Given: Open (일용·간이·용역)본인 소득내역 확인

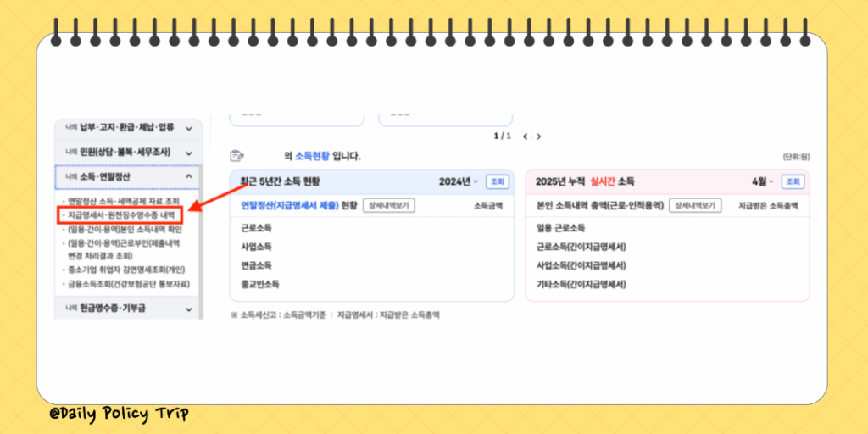Looking at the screenshot, I should [124, 229].
